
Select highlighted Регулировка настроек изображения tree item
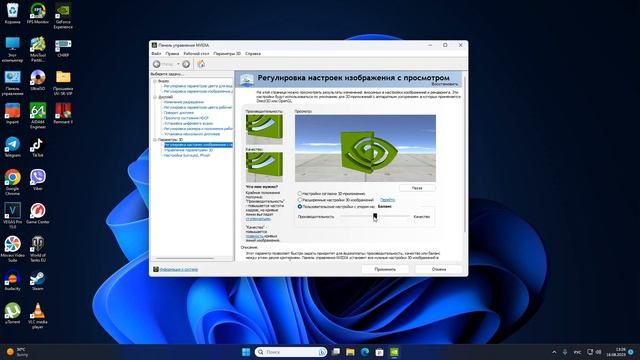198,145
